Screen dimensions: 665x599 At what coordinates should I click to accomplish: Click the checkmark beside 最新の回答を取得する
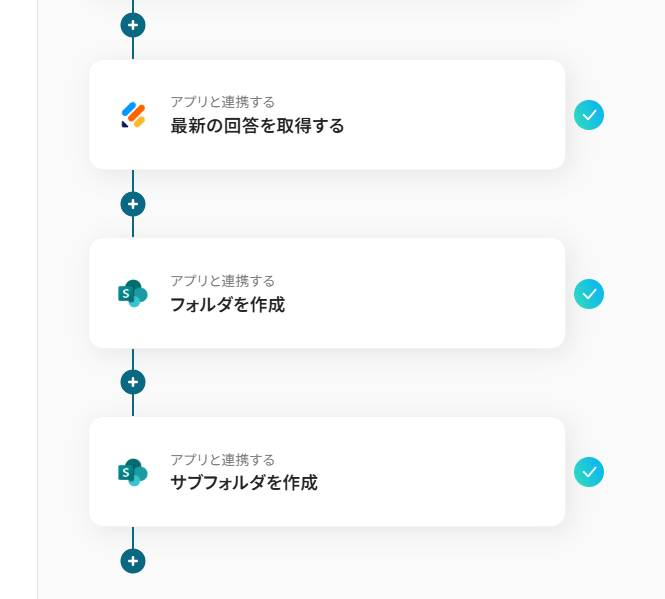click(x=589, y=115)
